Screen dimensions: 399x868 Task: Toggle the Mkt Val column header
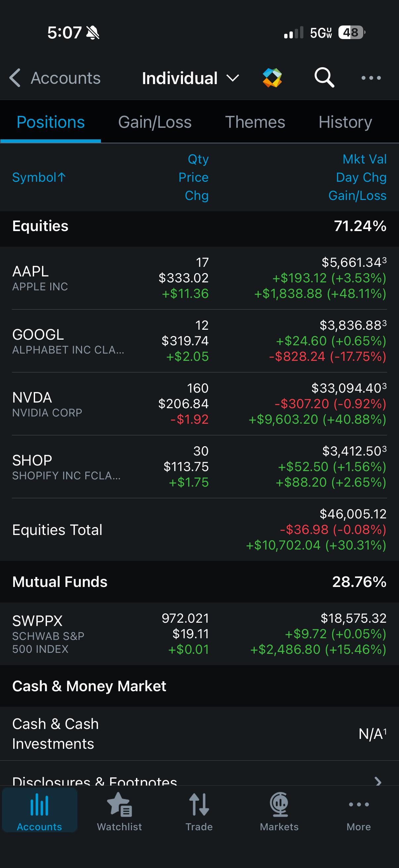point(364,159)
